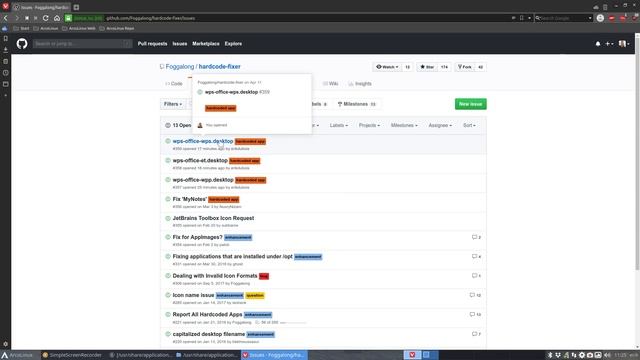Expand the Milestones filter dropdown

(x=404, y=125)
